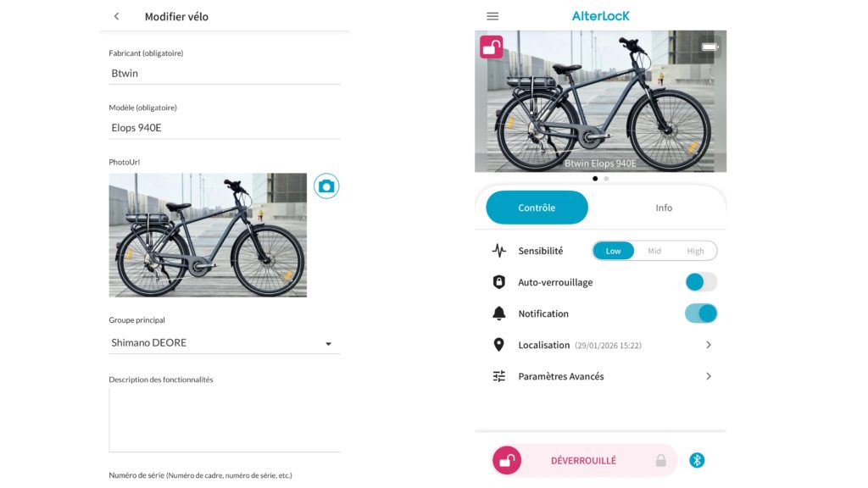Screen dimensions: 868x488
Task: Slide the DÉVERROUILLÉ lock control
Action: tap(507, 460)
